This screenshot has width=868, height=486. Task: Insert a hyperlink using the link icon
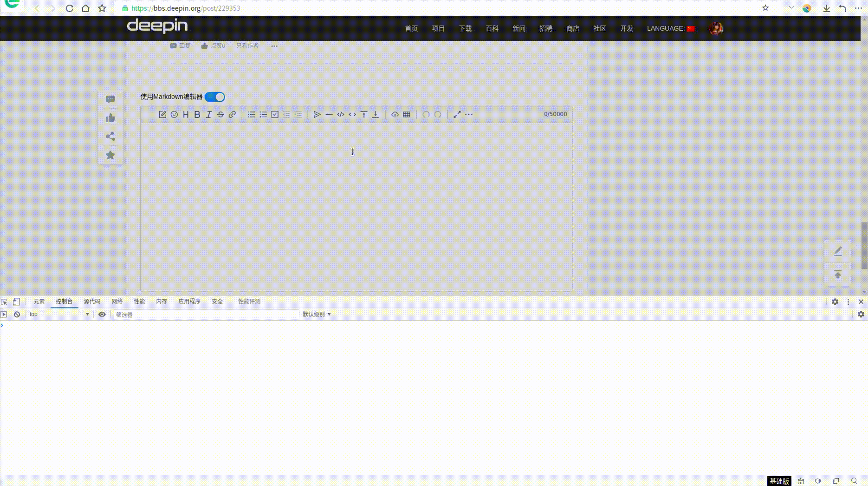(232, 114)
